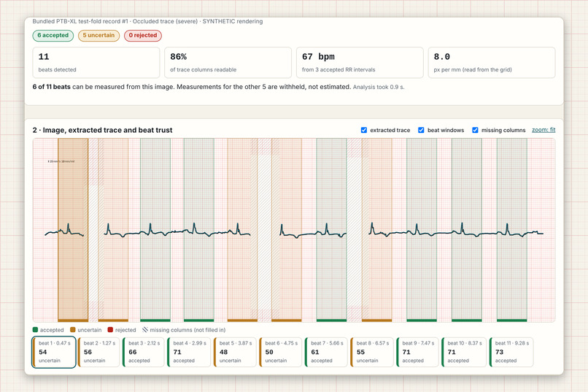Click the hatched missing columns legend icon
Viewport: 588px width, 392px height.
[x=144, y=330]
